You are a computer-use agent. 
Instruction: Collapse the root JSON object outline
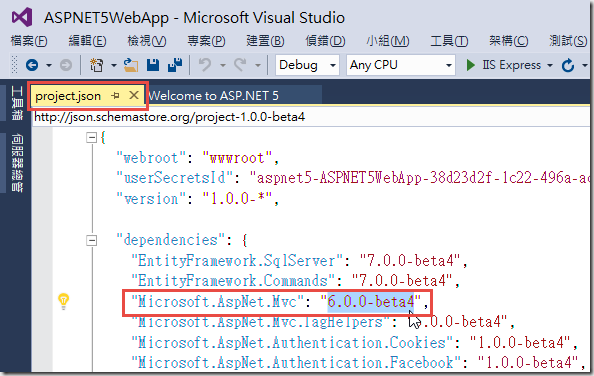[x=91, y=137]
